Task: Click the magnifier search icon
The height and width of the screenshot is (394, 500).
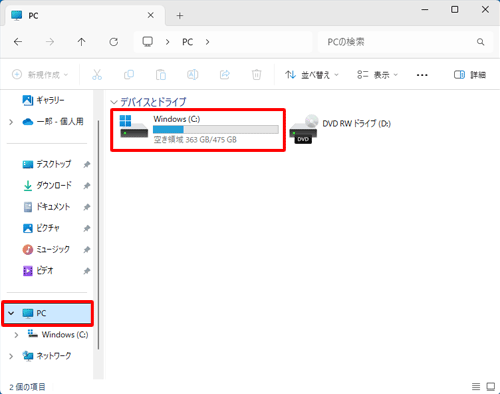Action: [480, 42]
